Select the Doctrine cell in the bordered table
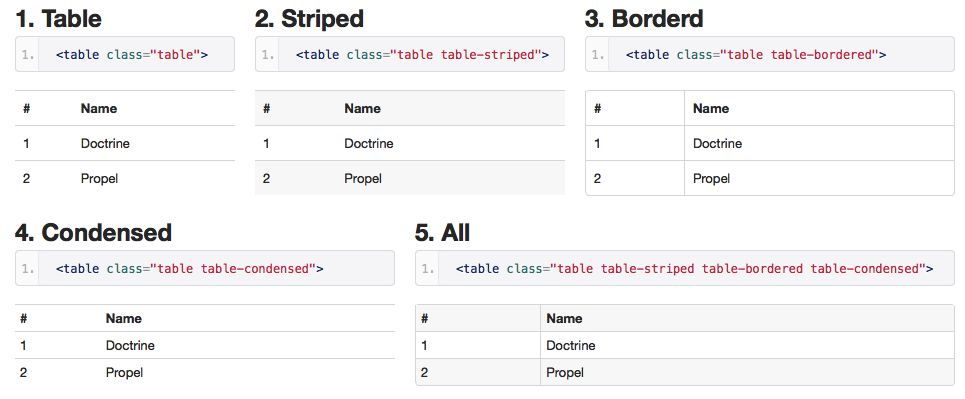Screen dimensions: 965x399 (x=819, y=143)
